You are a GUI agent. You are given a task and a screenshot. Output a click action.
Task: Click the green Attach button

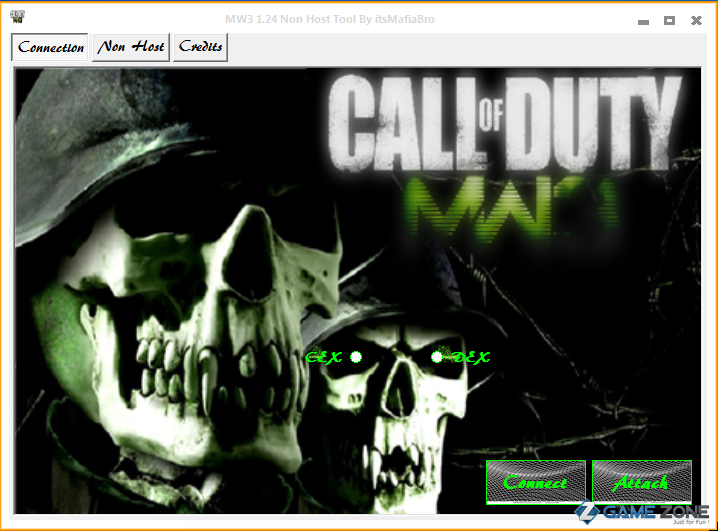point(642,482)
